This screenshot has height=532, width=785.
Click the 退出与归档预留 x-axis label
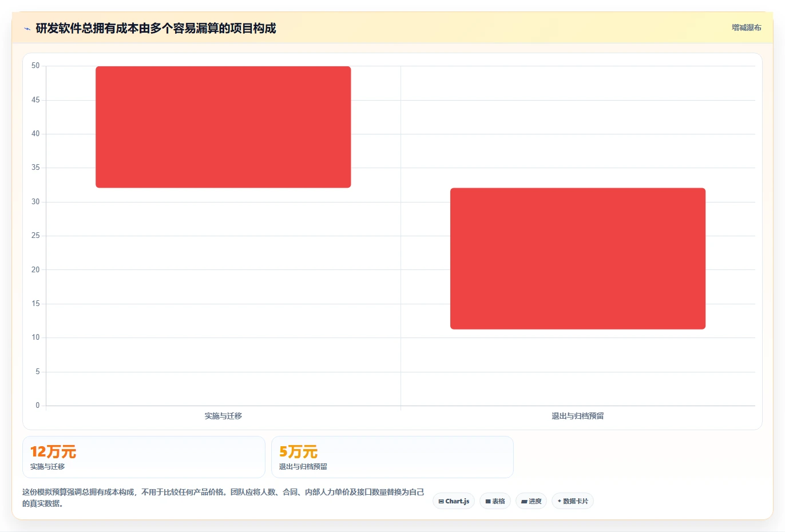point(578,416)
